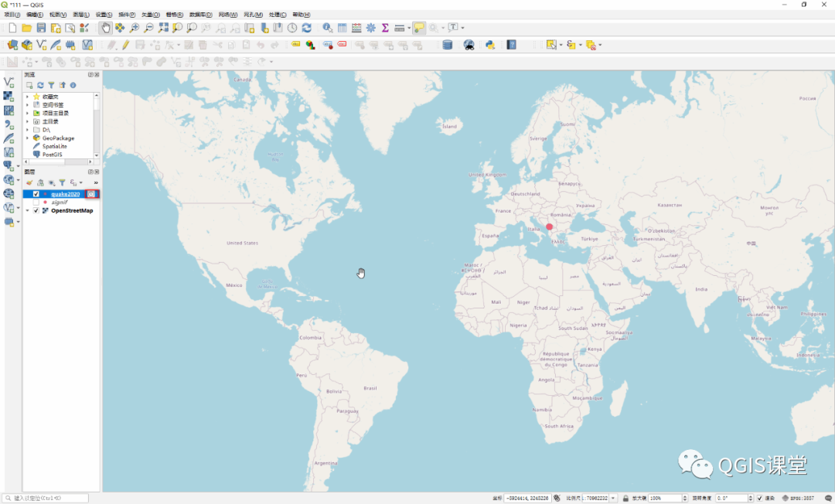Toggle the Map Tips speech bubble icon
Image resolution: width=835 pixels, height=504 pixels.
[419, 28]
